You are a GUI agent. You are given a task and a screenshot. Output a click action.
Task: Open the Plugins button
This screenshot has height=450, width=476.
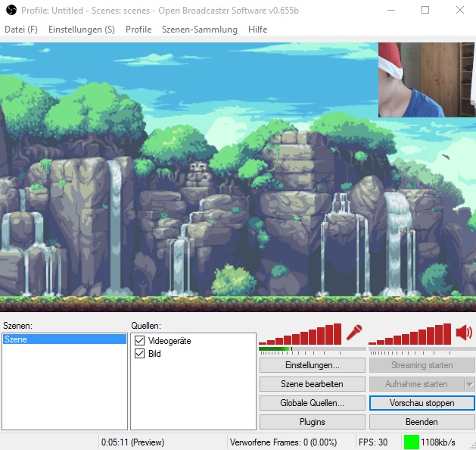click(x=313, y=422)
